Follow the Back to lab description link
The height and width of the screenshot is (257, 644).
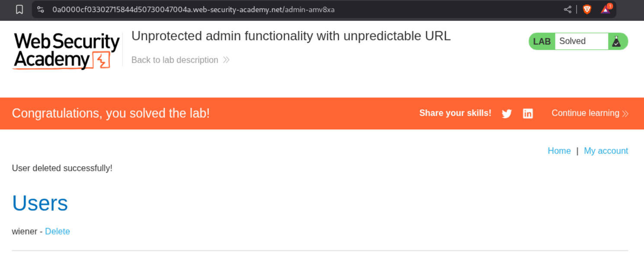175,60
